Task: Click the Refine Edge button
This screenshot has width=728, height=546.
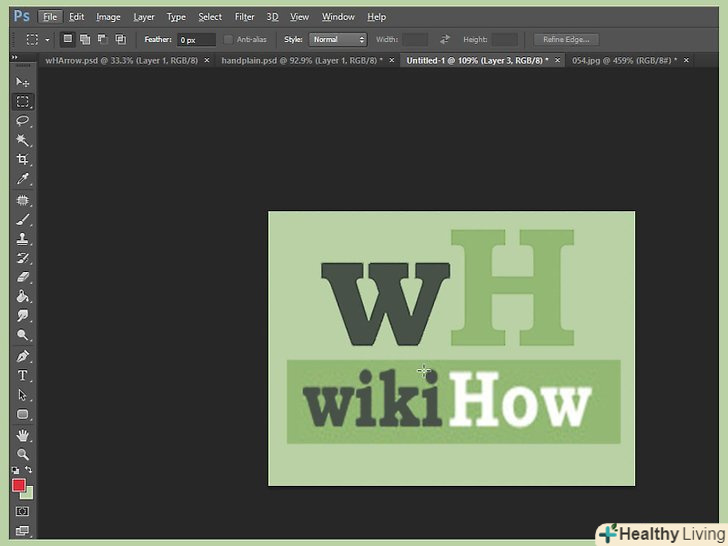Action: [x=566, y=40]
